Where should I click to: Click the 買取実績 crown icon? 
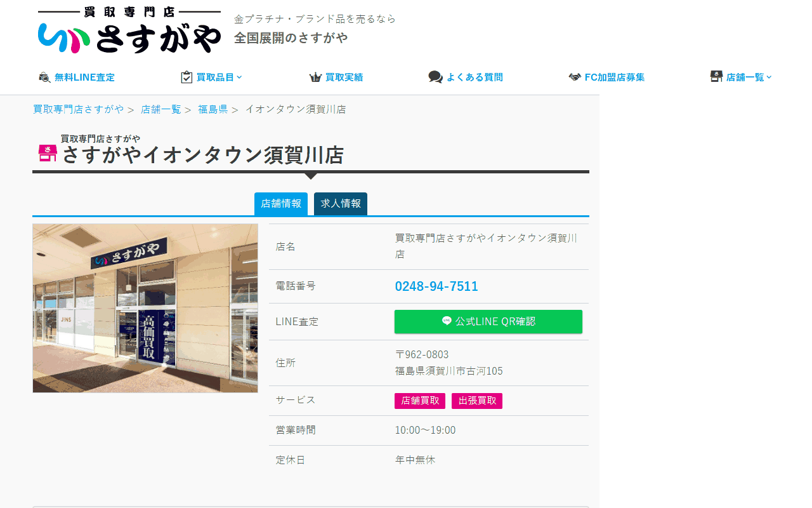(x=315, y=77)
